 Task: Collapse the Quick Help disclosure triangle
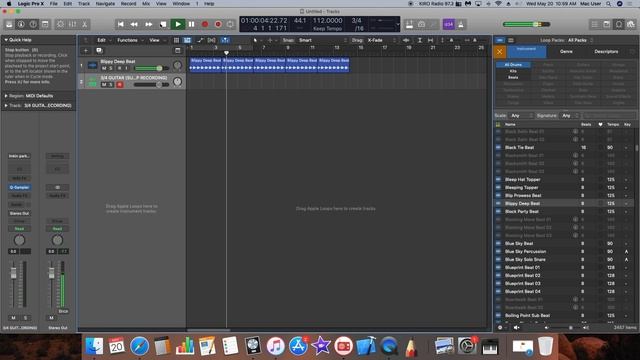pyautogui.click(x=6, y=40)
